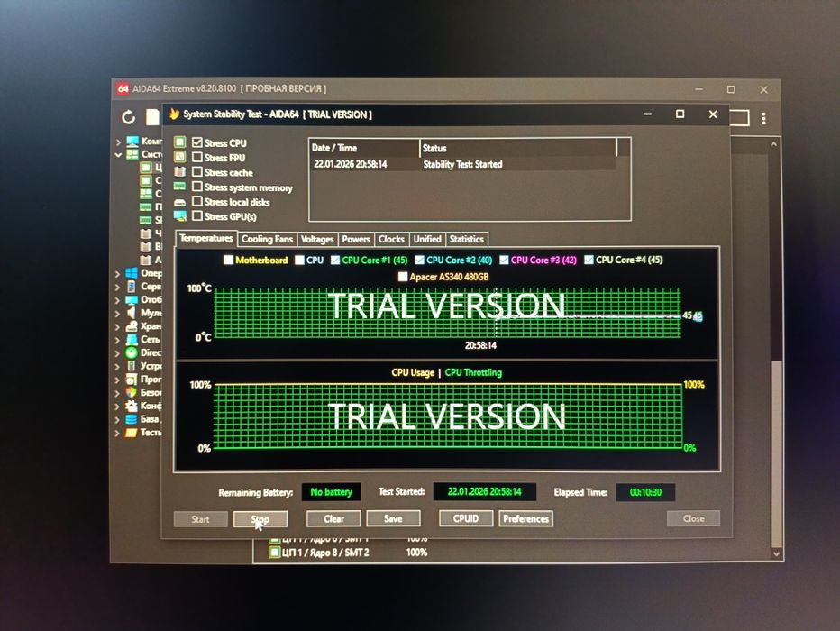This screenshot has width=840, height=631.
Task: Open the Powers tab
Action: 356,239
